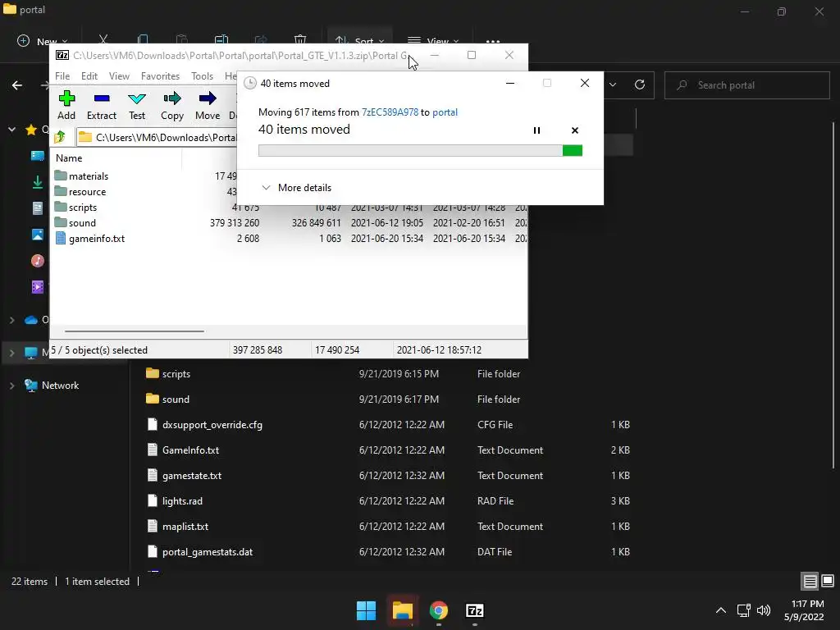The height and width of the screenshot is (630, 840).
Task: Go up one folder level in 7-Zip
Action: click(x=60, y=137)
